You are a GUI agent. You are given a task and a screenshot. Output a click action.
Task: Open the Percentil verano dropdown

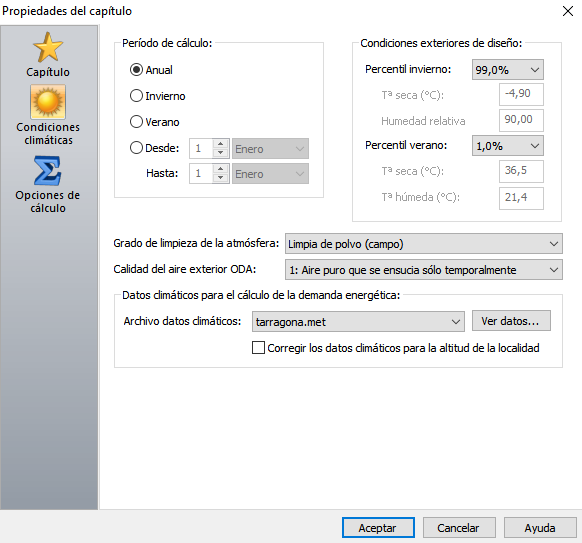[507, 145]
